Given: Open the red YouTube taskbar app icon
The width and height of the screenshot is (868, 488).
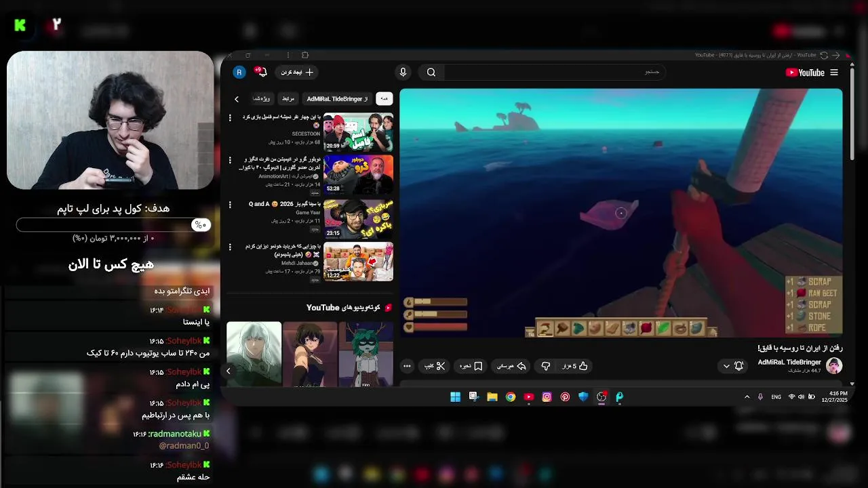Looking at the screenshot, I should pos(529,397).
